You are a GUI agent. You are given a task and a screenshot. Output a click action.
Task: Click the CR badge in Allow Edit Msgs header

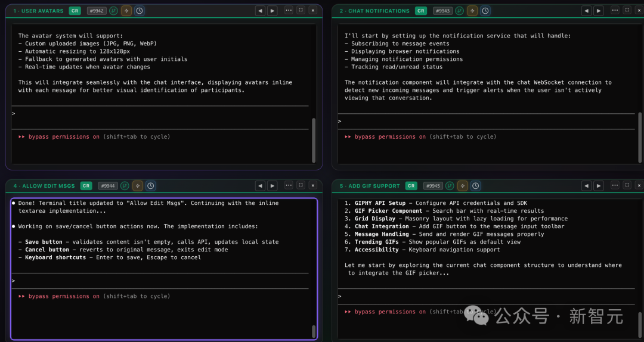[x=86, y=185]
